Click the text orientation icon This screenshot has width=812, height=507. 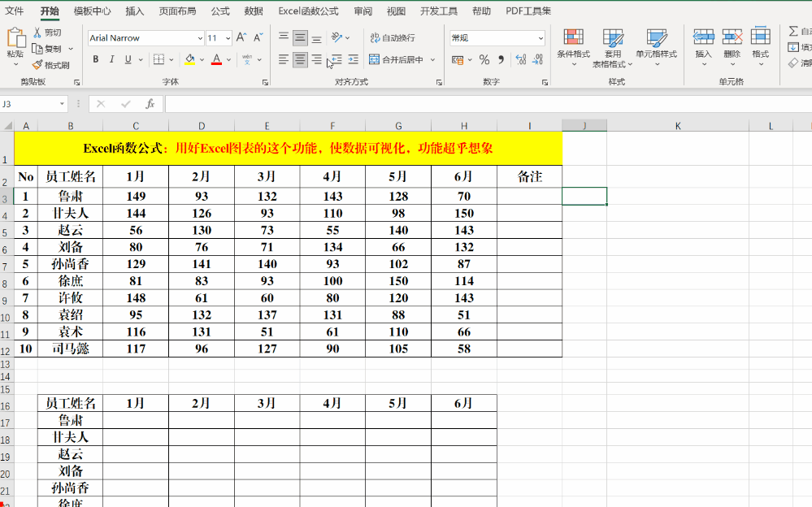click(x=337, y=37)
